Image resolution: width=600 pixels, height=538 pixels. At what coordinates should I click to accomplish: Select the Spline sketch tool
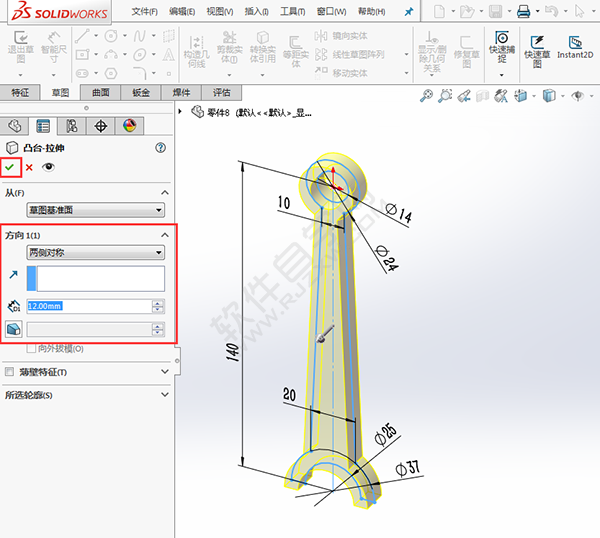coord(140,36)
